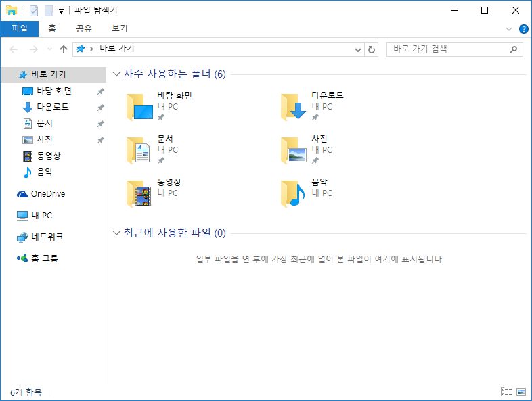Go up one level with up arrow
532x401 pixels.
click(64, 49)
